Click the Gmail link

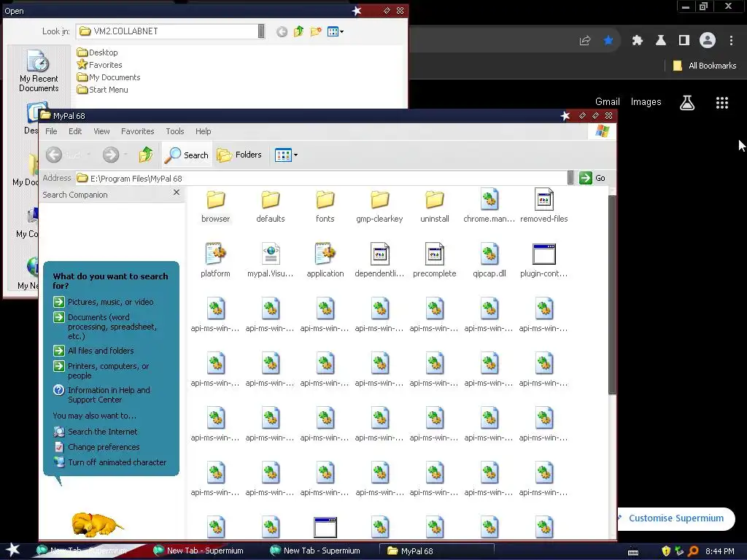(608, 102)
